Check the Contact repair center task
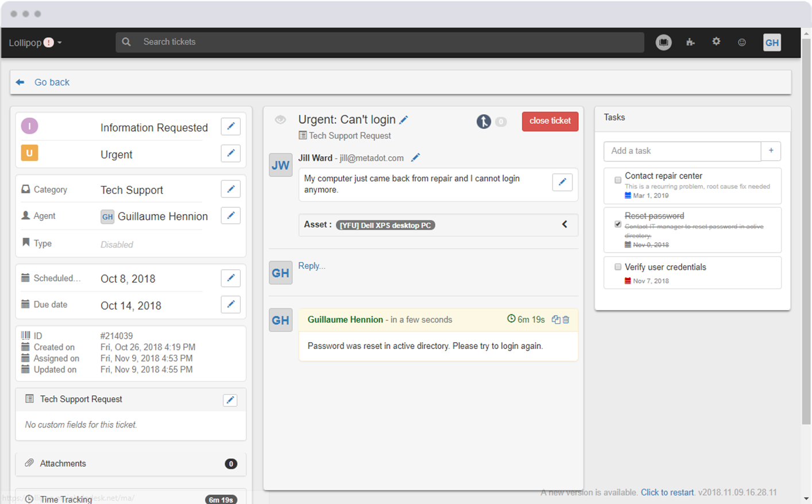Screen dimensions: 812x504 618,180
